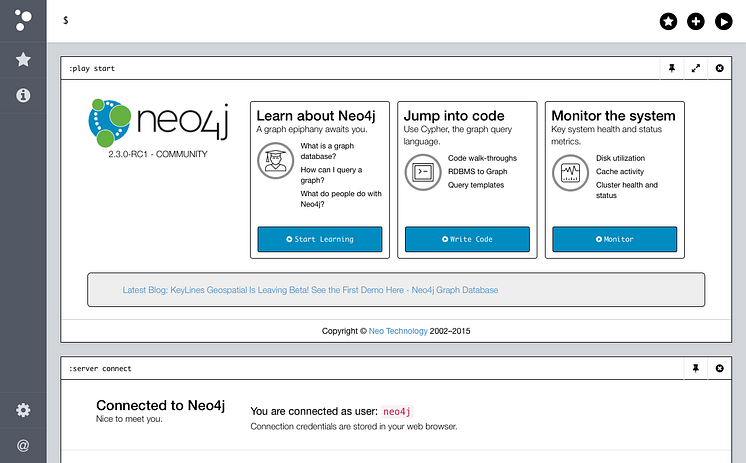Click the plus button in editor bar
The image size is (746, 463).
[696, 21]
